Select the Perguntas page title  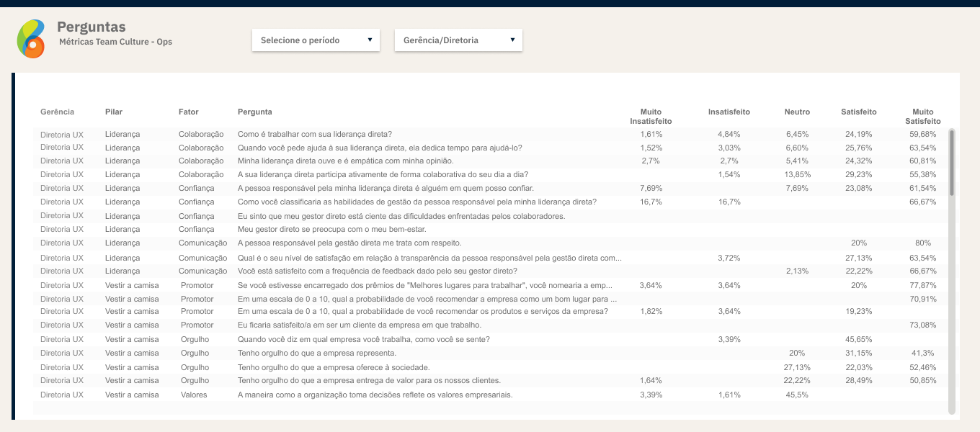pos(92,27)
